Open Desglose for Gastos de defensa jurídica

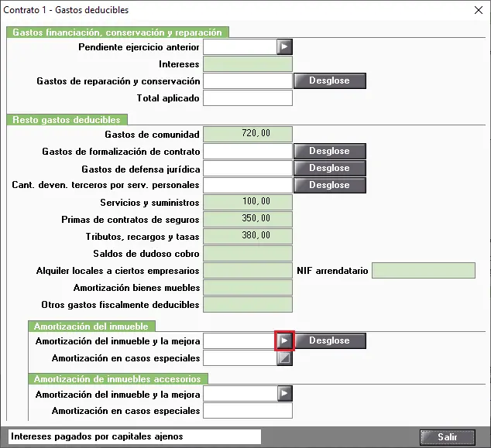pos(330,169)
